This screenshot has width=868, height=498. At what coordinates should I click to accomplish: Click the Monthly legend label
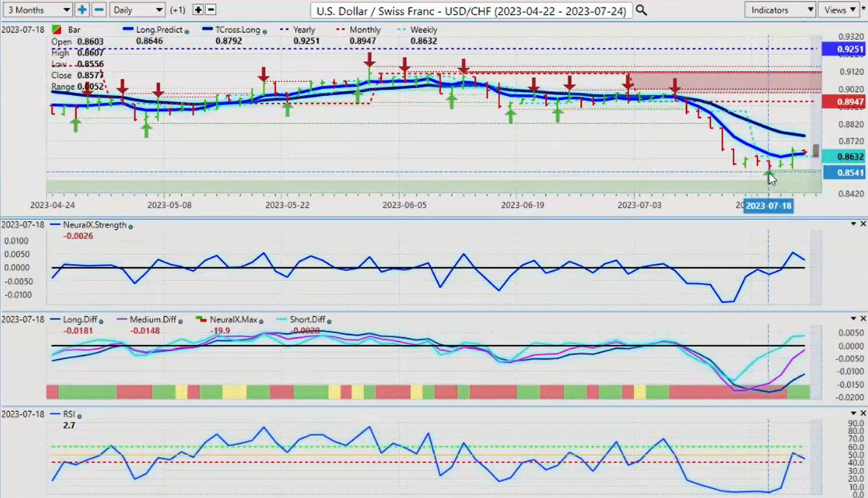(x=365, y=30)
